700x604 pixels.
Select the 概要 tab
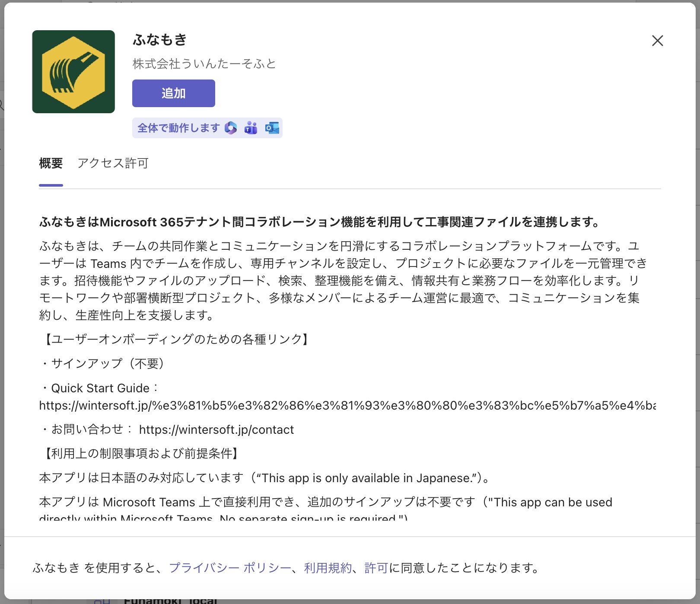[51, 163]
